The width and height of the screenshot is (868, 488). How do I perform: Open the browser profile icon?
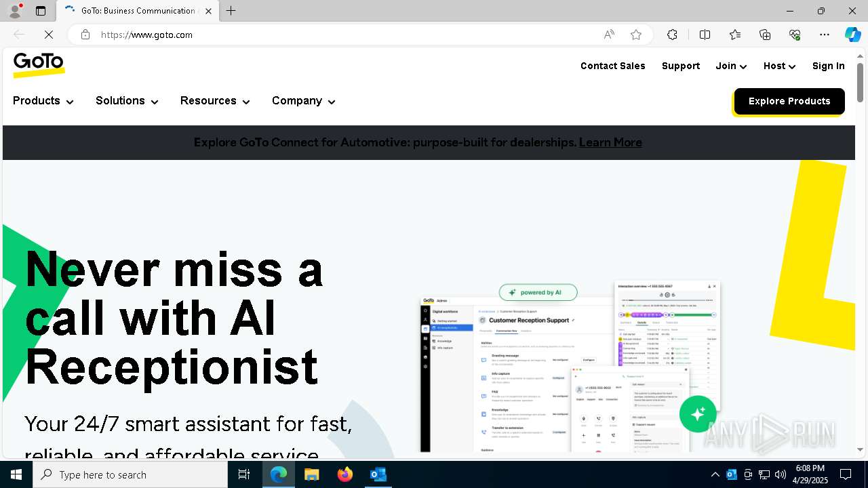pyautogui.click(x=14, y=11)
